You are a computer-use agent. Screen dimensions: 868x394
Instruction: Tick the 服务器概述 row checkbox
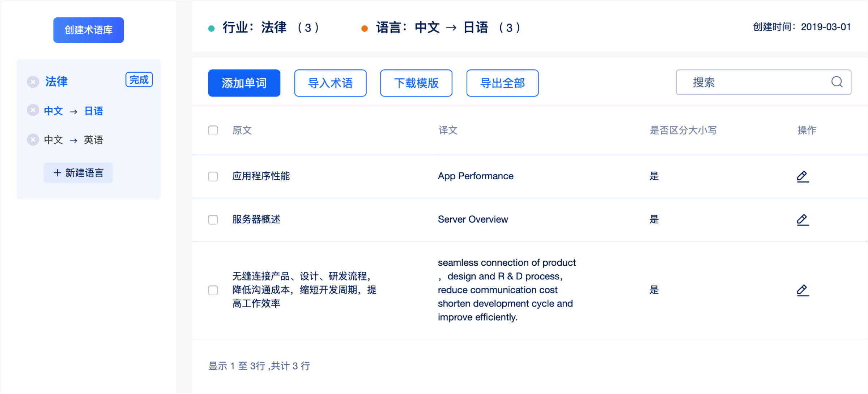click(213, 219)
